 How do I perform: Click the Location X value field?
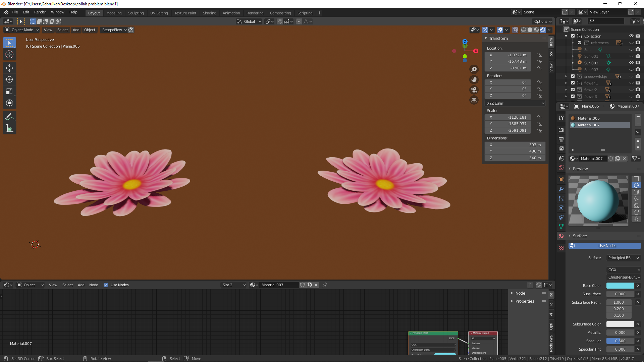(508, 55)
